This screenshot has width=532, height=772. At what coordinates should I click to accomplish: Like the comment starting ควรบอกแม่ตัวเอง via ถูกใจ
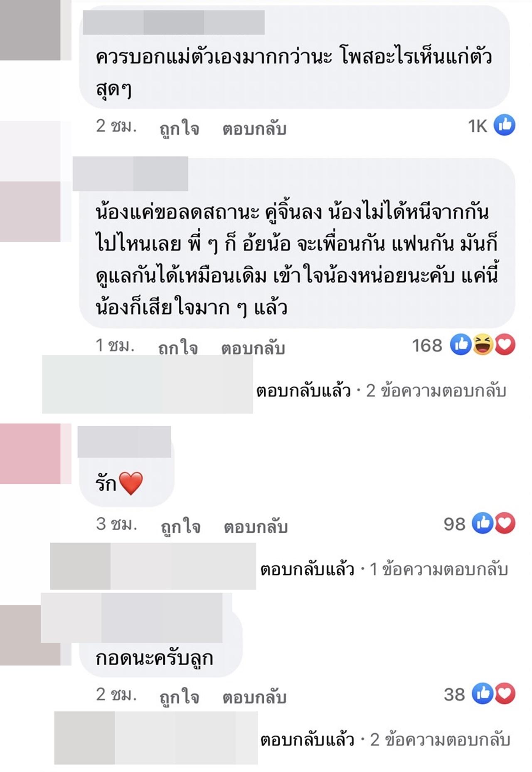(179, 128)
